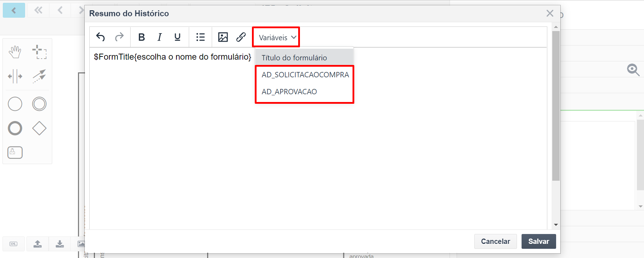This screenshot has height=258, width=644.
Task: Insert a bulleted list
Action: (200, 37)
